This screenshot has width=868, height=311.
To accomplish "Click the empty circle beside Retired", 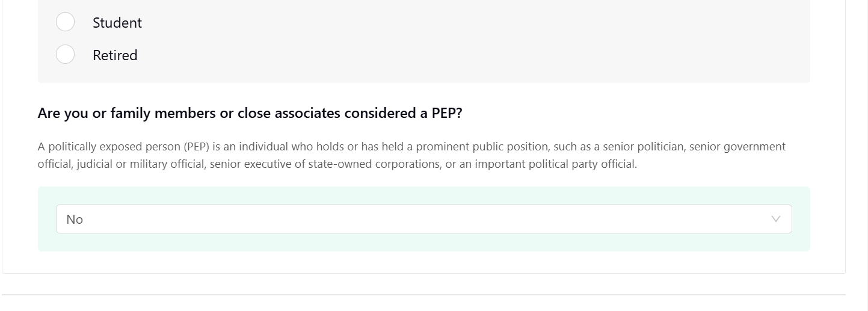I will coord(65,54).
